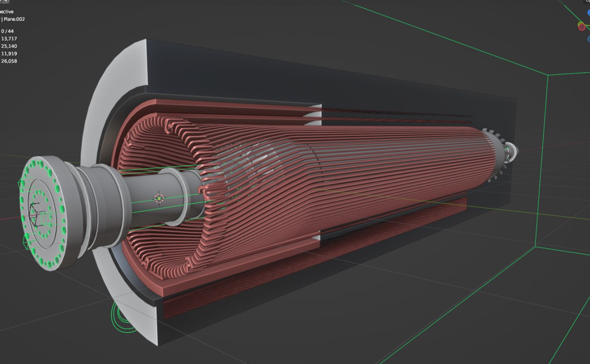Click the bright blue Z axis gizmo dot

pos(589,13)
